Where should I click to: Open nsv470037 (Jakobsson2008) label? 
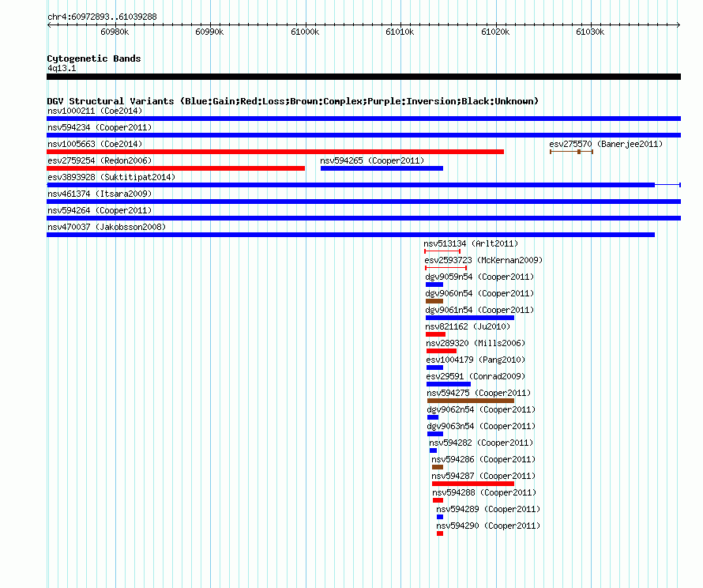(x=107, y=227)
